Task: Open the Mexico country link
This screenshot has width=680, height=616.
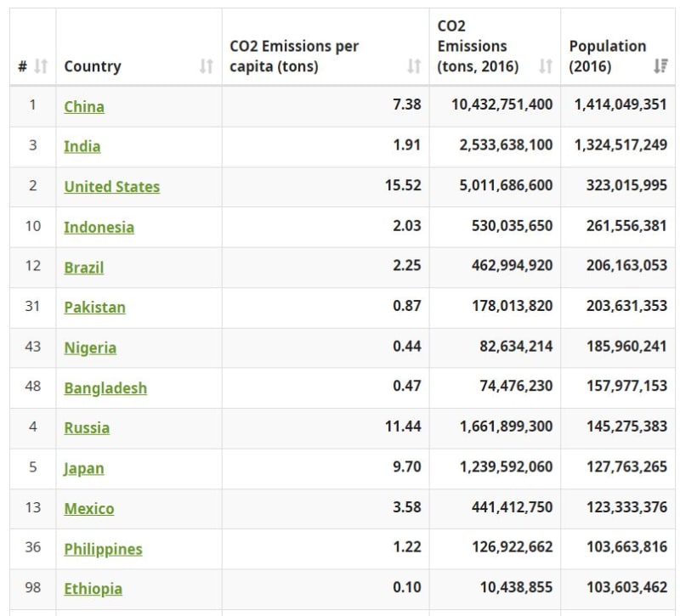Action: [89, 508]
